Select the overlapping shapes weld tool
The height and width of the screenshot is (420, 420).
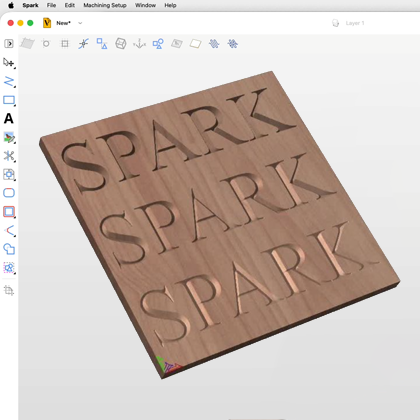coord(9,249)
